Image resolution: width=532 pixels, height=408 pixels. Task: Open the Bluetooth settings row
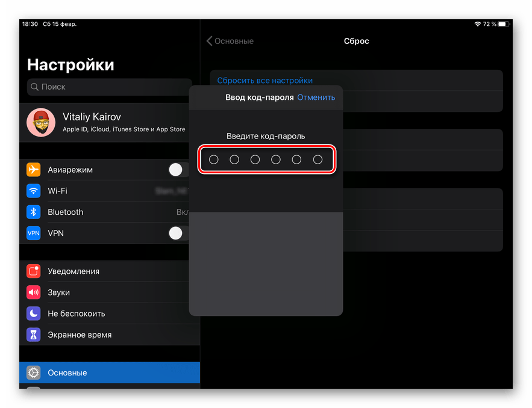[104, 212]
